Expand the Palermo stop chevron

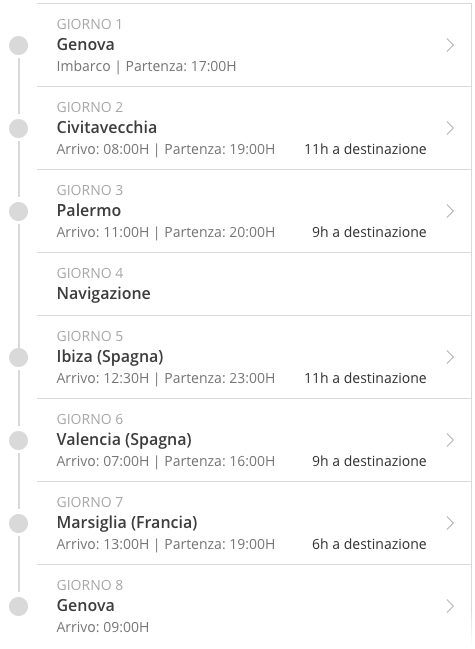pyautogui.click(x=450, y=211)
